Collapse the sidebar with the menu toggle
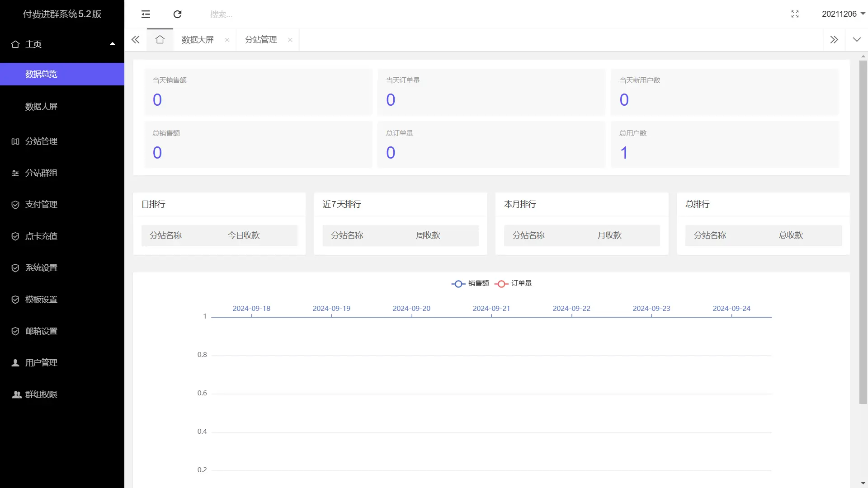The height and width of the screenshot is (488, 868). 146,14
